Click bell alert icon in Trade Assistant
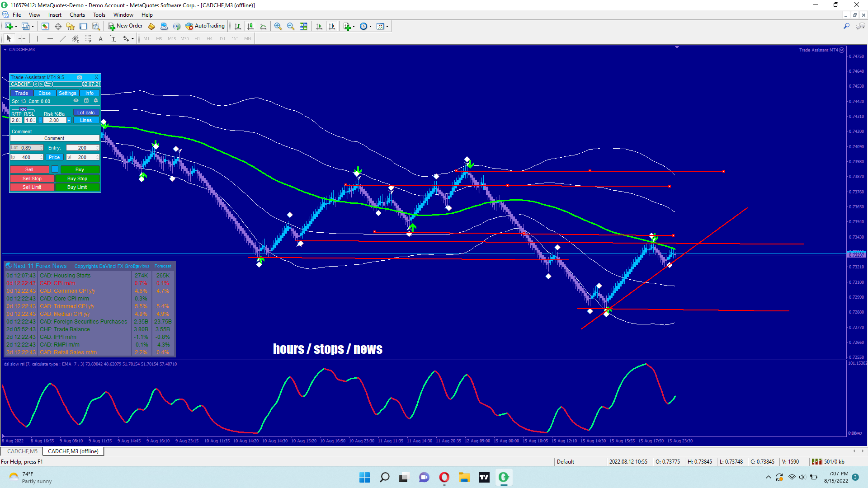This screenshot has width=868, height=488. [x=96, y=101]
